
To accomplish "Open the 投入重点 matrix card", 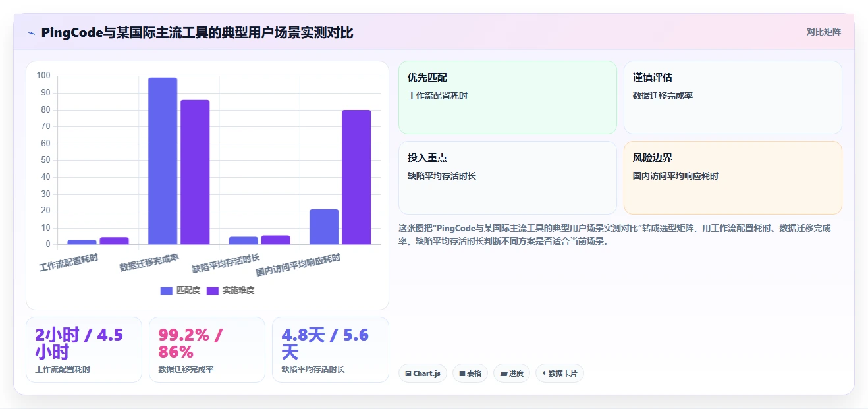I will coord(508,178).
